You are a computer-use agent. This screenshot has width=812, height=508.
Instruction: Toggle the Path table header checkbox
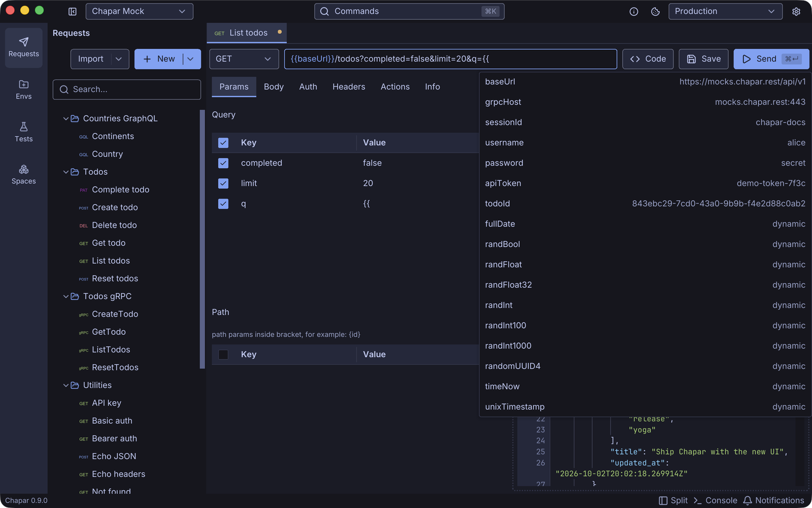pos(223,355)
